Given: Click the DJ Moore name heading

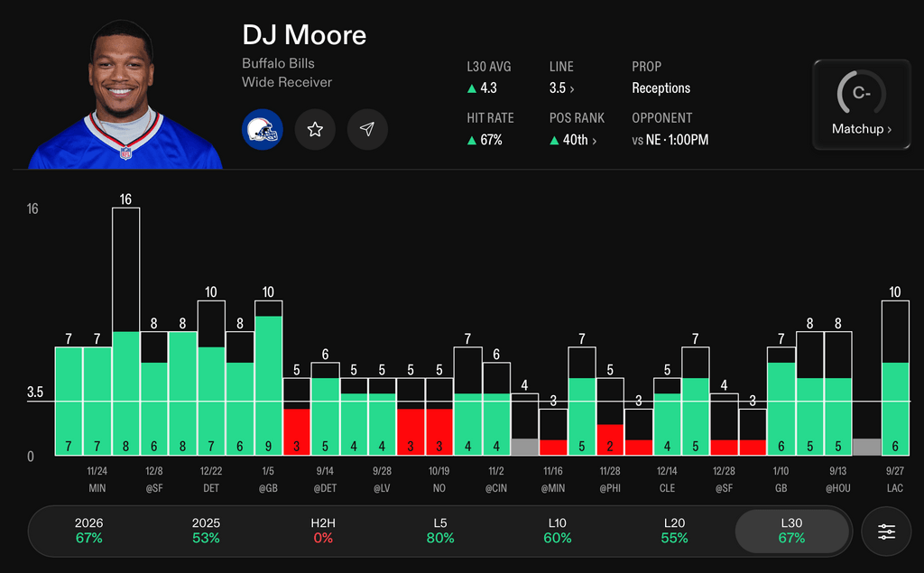Looking at the screenshot, I should [304, 35].
